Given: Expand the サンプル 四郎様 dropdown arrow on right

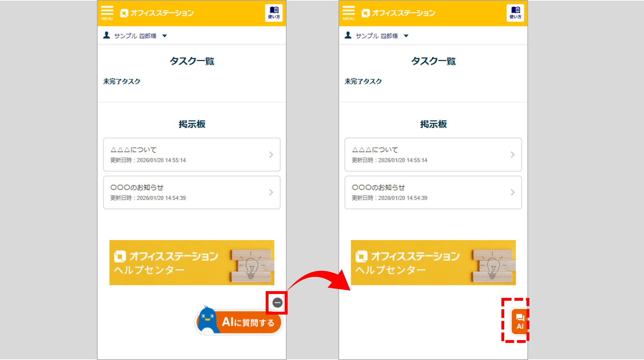Looking at the screenshot, I should tap(406, 36).
